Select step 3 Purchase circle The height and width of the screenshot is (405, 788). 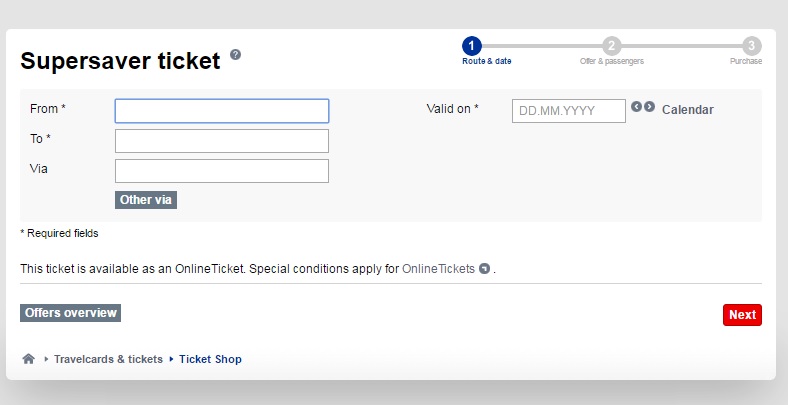[x=751, y=46]
